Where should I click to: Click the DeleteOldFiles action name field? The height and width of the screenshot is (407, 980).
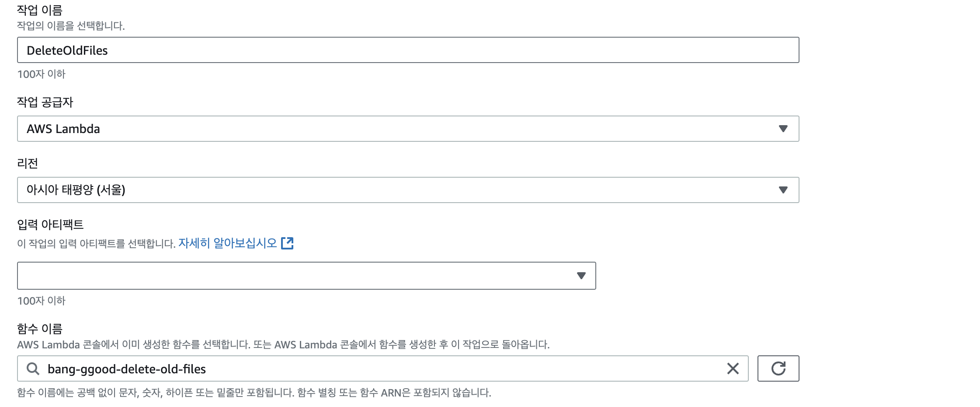[x=408, y=50]
